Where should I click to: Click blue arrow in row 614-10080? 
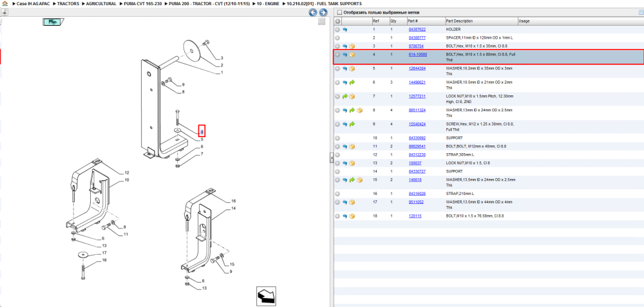pos(345,55)
